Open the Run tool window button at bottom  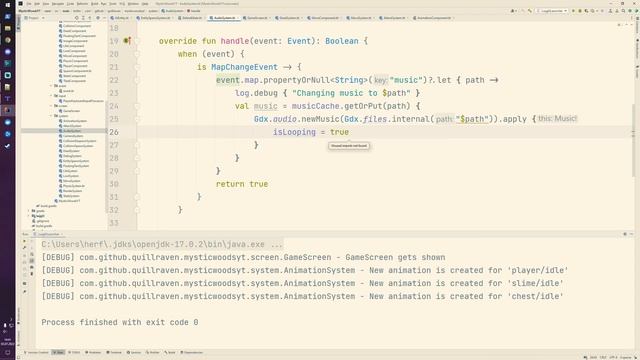point(58,352)
